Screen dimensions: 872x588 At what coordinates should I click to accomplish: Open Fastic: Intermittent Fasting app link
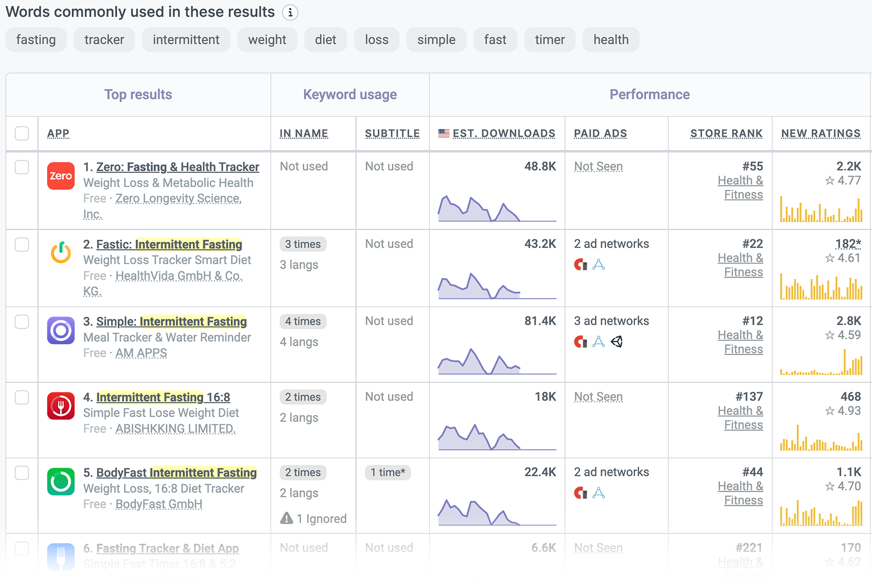169,245
